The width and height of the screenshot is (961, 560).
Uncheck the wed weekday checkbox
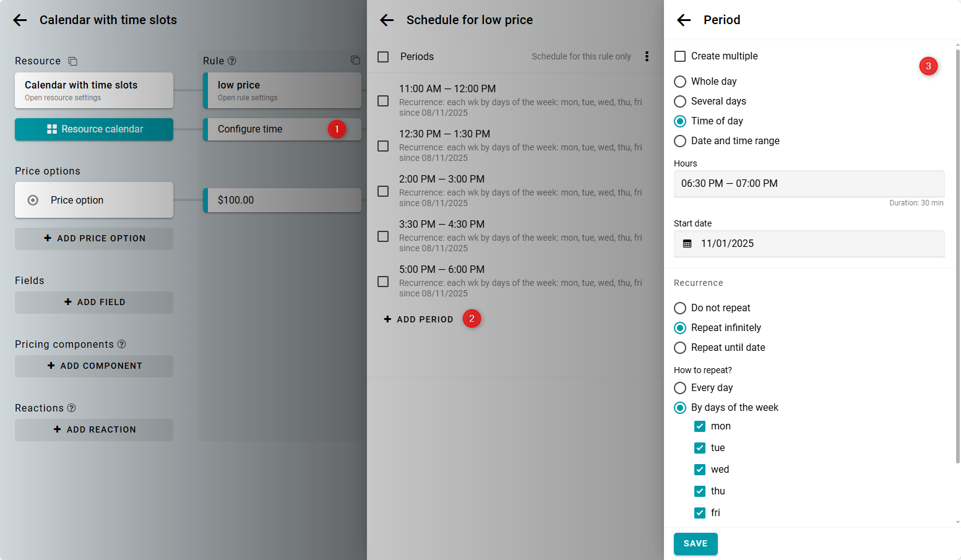click(x=700, y=470)
